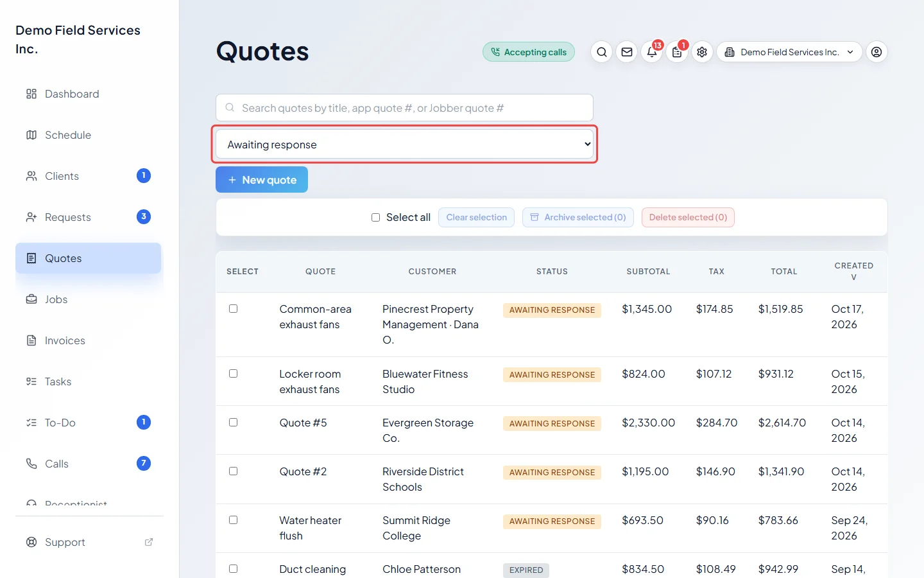The width and height of the screenshot is (924, 578).
Task: Click 'Bluewater Fitness Studio' customer cell
Action: click(425, 381)
